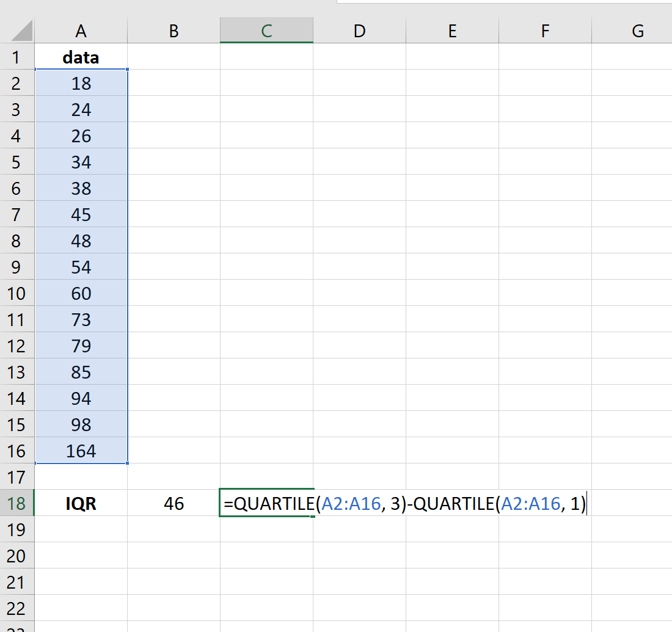Click the A2:A16 range reference in formula
This screenshot has width=672, height=632.
pos(351,503)
